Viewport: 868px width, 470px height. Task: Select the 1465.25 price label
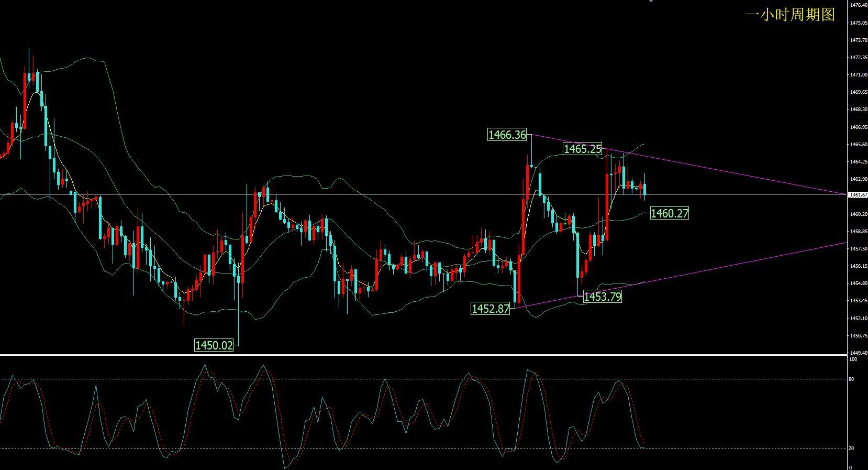[583, 149]
